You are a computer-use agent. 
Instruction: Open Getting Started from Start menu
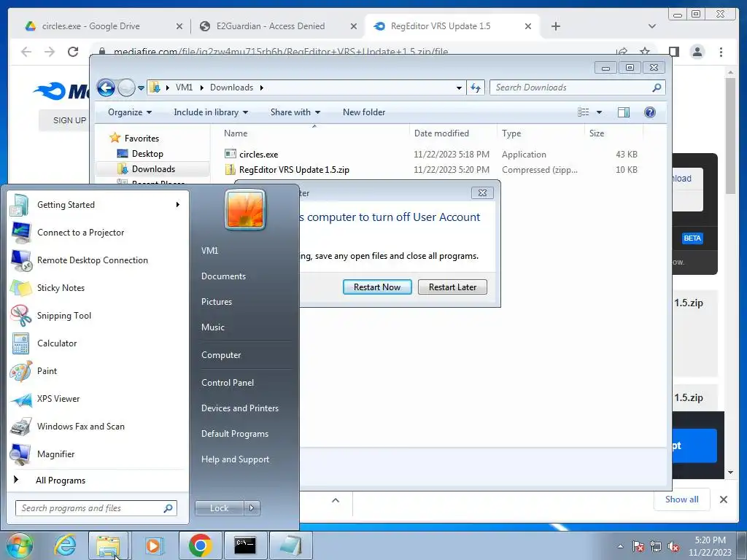pyautogui.click(x=98, y=205)
